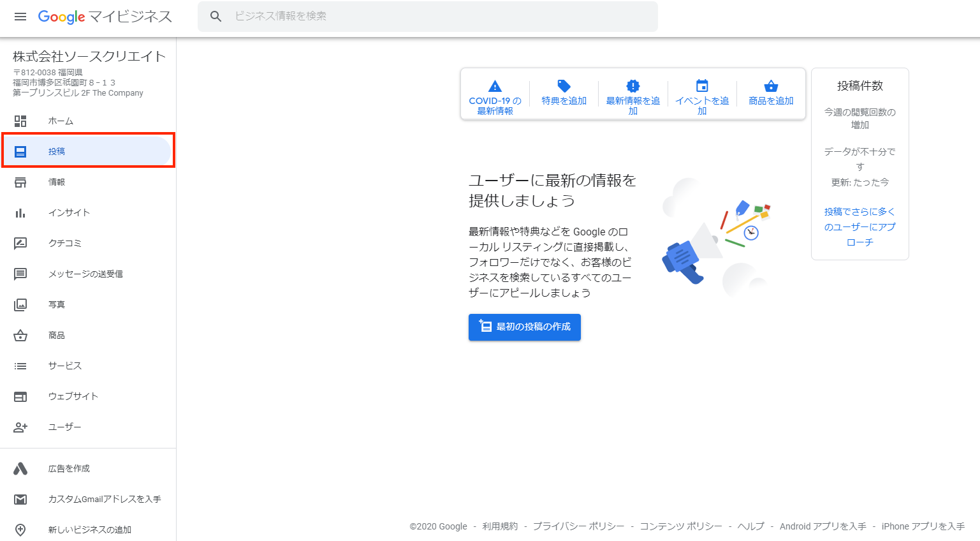Click the COVID-19 の最新情報 label
Viewport: 980px width, 541px height.
[495, 106]
